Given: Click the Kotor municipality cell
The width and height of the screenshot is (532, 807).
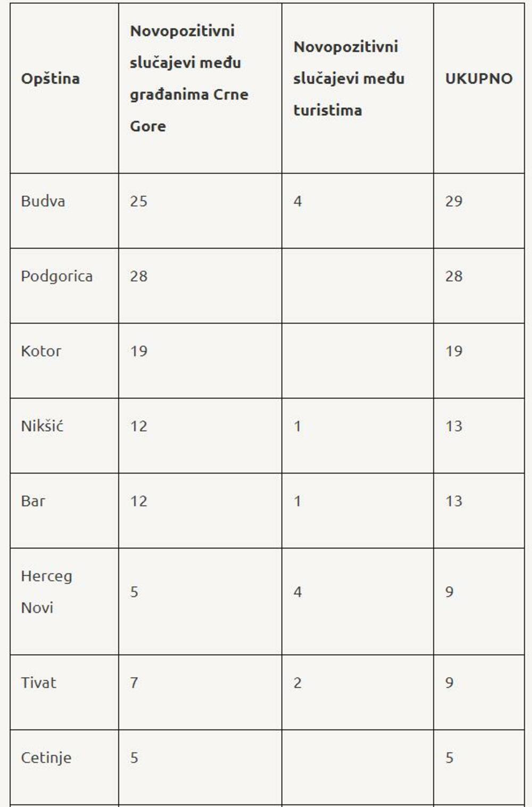Looking at the screenshot, I should coord(41,352).
